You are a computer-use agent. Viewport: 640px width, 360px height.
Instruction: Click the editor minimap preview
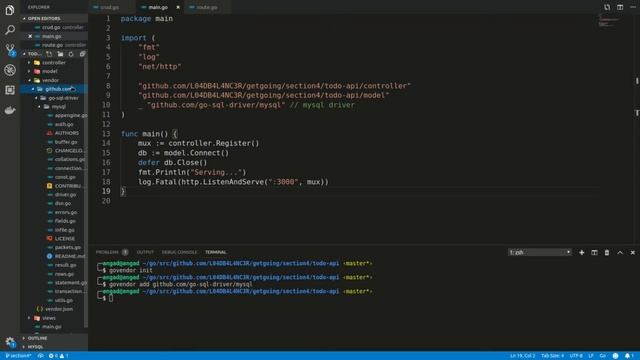609,20
